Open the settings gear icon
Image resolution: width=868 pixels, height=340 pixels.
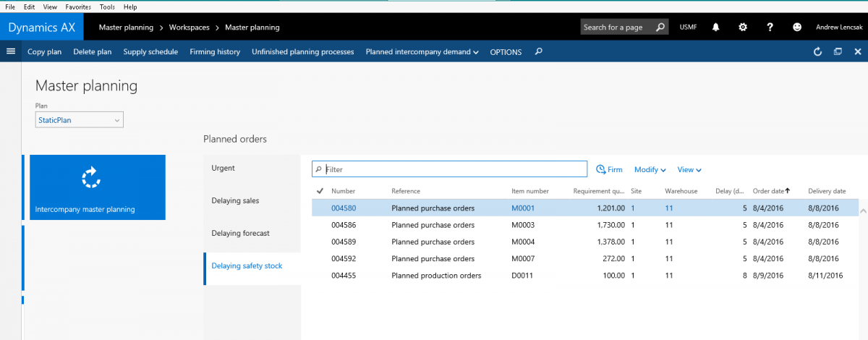743,27
